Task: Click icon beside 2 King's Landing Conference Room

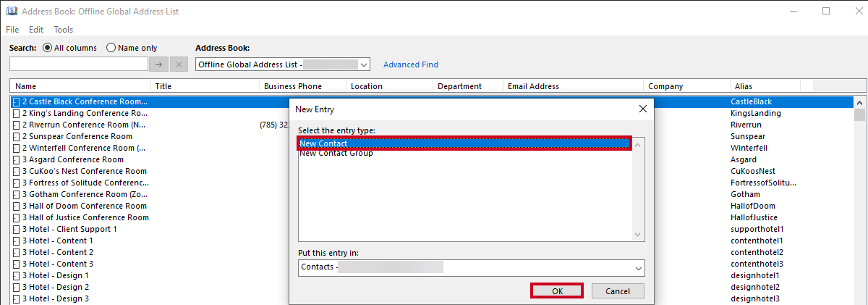Action: pyautogui.click(x=16, y=114)
